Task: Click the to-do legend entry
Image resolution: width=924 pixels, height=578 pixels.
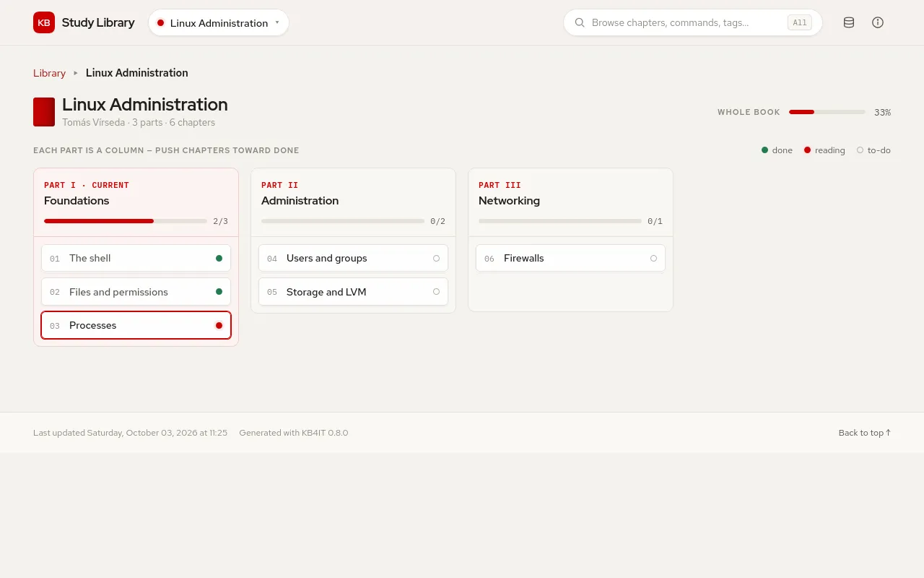Action: 873,150
